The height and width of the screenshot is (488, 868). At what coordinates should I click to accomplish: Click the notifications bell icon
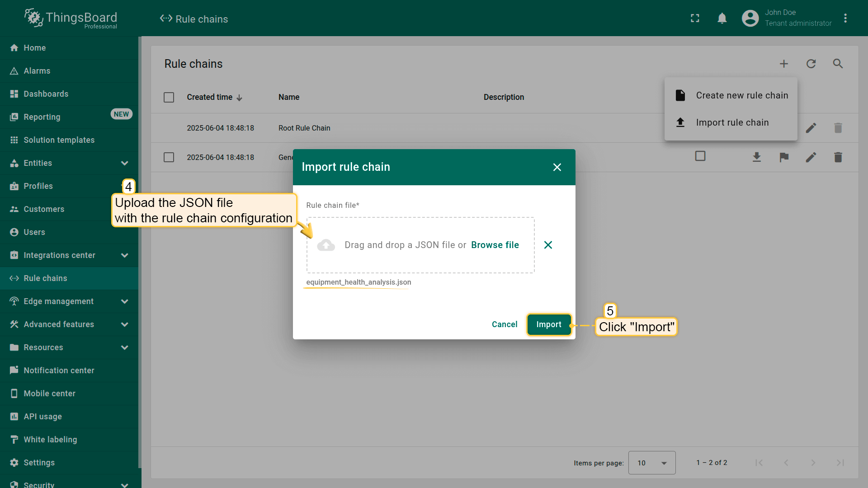[722, 18]
